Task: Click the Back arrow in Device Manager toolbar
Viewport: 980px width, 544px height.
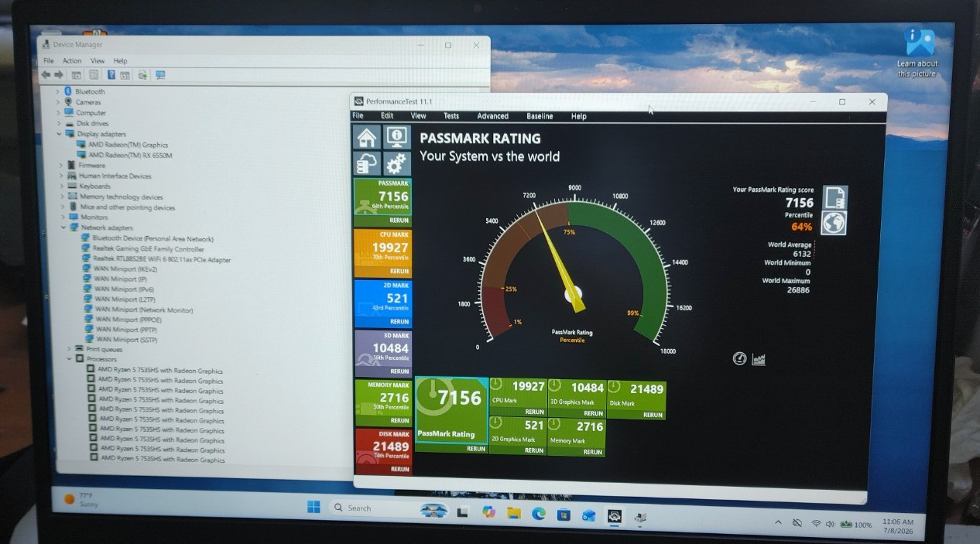Action: click(46, 75)
